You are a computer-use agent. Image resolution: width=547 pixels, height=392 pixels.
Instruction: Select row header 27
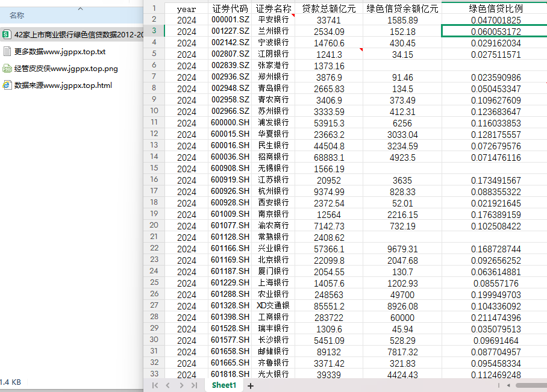154,305
